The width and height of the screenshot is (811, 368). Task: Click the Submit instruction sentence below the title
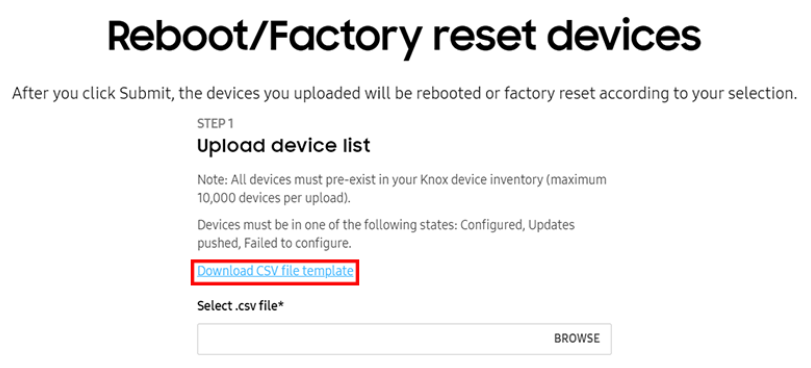click(x=404, y=94)
